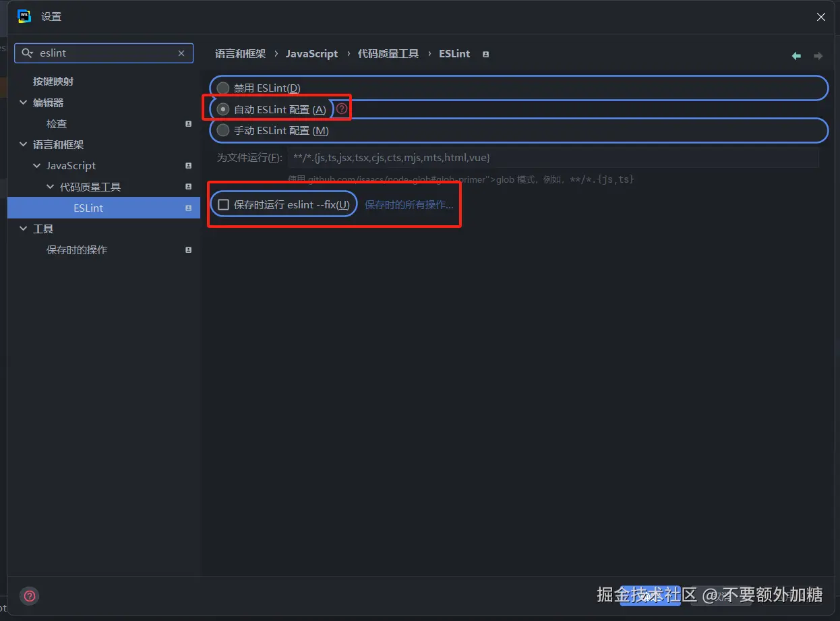840x621 pixels.
Task: Open 保存时的操作 settings page
Action: click(x=77, y=250)
